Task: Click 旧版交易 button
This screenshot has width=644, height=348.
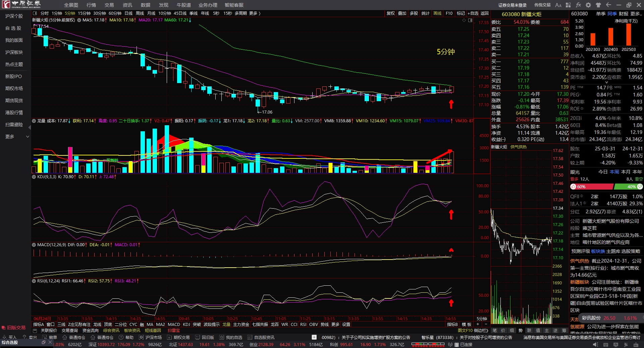Action: pyautogui.click(x=14, y=328)
